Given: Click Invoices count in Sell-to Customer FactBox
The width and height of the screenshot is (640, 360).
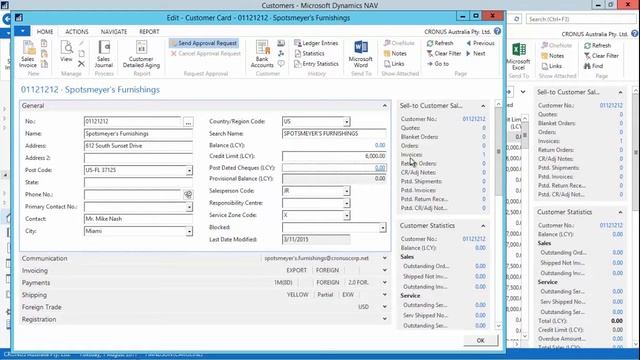Looking at the screenshot, I should [x=484, y=155].
